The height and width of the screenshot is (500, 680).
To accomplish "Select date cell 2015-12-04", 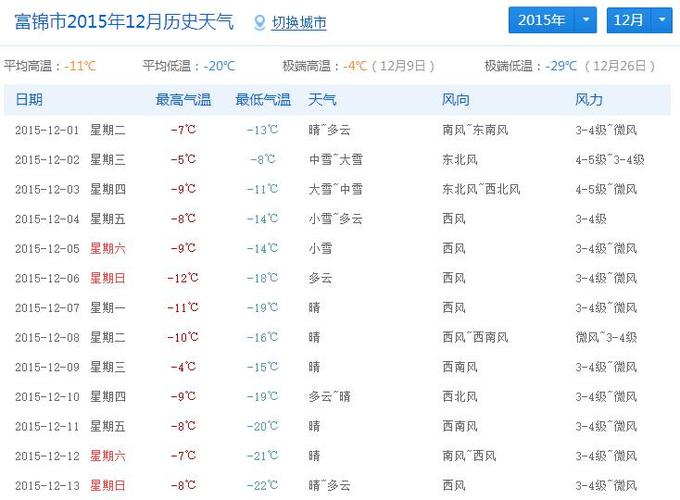I will click(x=47, y=219).
